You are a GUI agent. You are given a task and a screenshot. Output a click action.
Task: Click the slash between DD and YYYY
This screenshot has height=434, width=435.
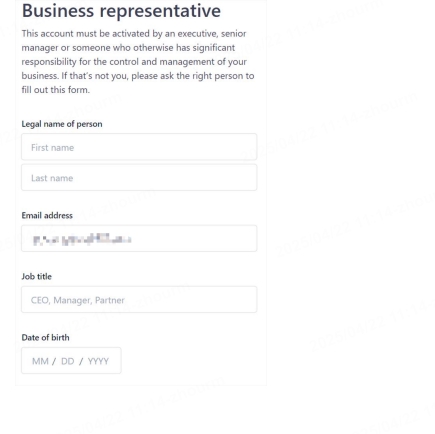81,361
